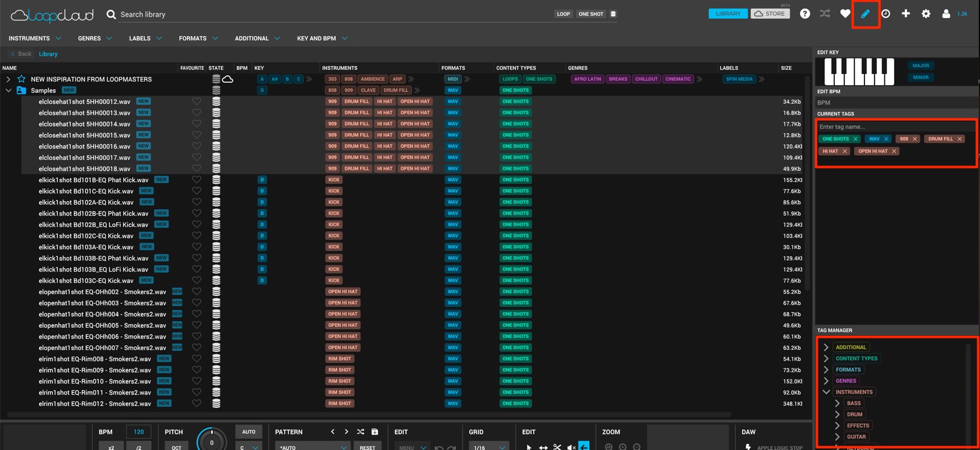Open the user account icon
Screen dimensions: 980x450
946,13
